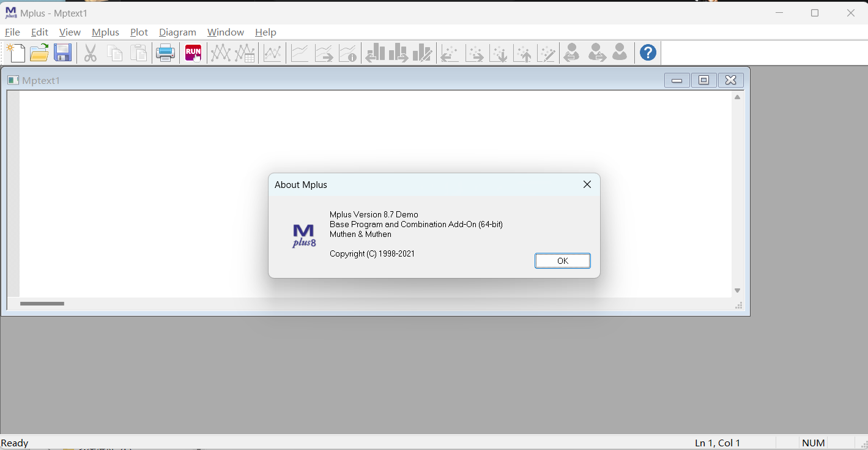
Task: Click the "Muthen & Muthen" text line
Action: pos(360,234)
